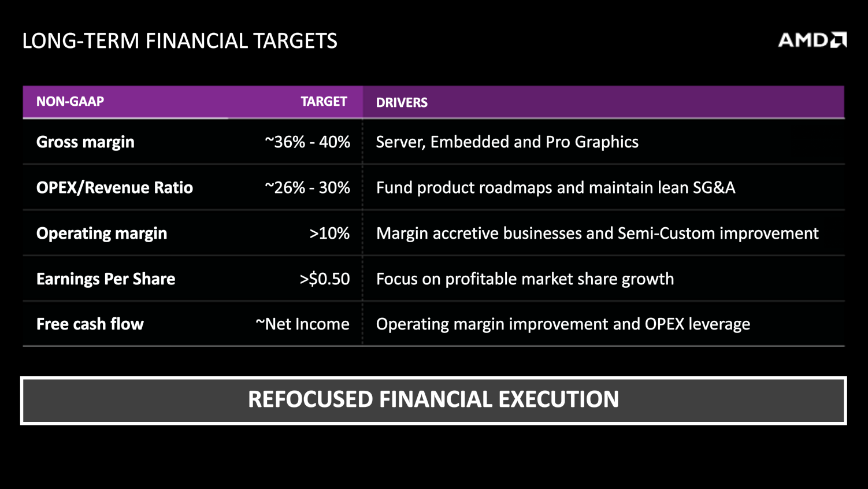Select the Fund product roadmaps driver text
868x489 pixels.
click(x=555, y=188)
